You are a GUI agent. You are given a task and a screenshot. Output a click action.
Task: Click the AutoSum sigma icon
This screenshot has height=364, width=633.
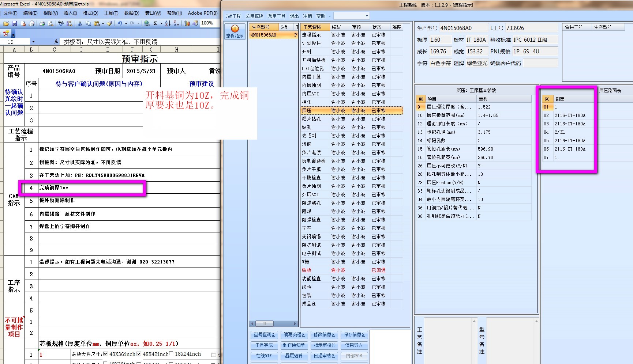155,23
